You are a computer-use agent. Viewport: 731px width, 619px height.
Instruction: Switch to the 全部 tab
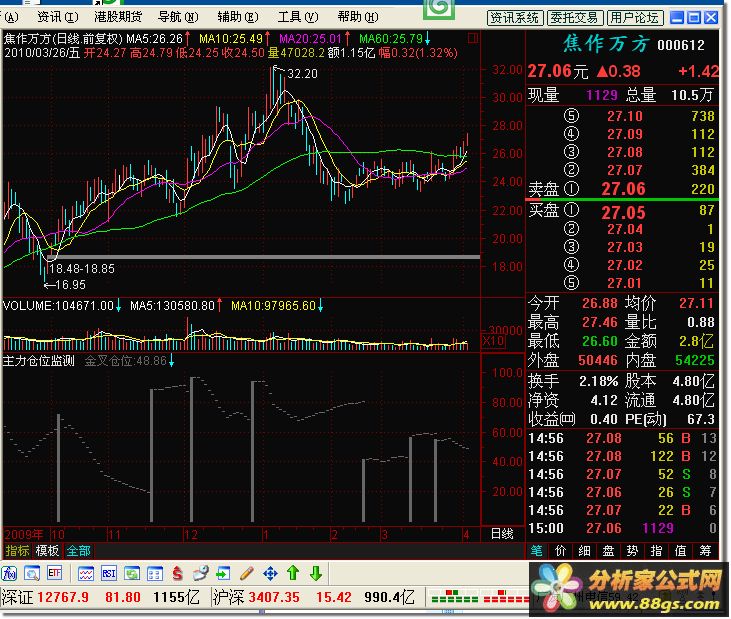click(x=78, y=551)
